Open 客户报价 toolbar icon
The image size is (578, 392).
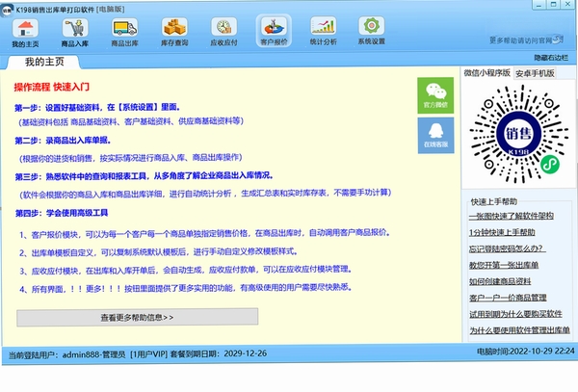(274, 32)
